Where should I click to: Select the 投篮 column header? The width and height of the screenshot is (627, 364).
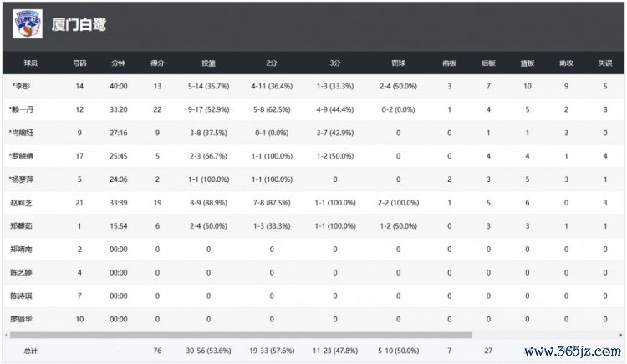(x=208, y=63)
